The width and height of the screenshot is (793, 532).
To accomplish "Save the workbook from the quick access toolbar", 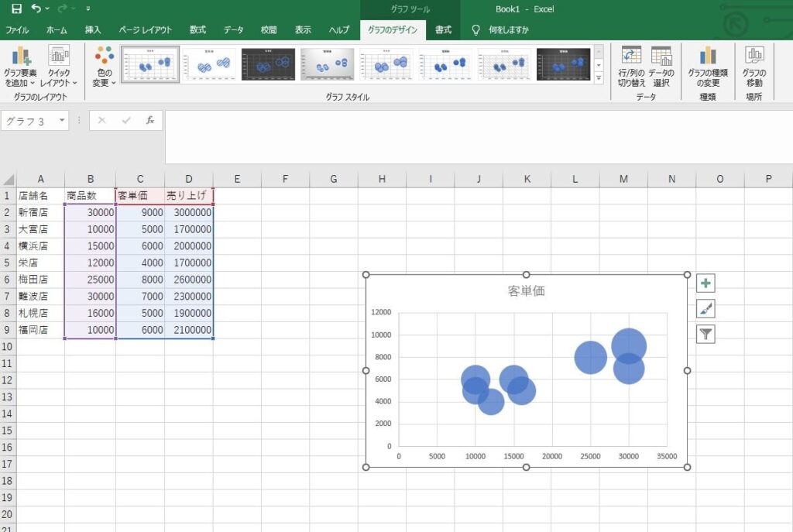I will coord(16,9).
